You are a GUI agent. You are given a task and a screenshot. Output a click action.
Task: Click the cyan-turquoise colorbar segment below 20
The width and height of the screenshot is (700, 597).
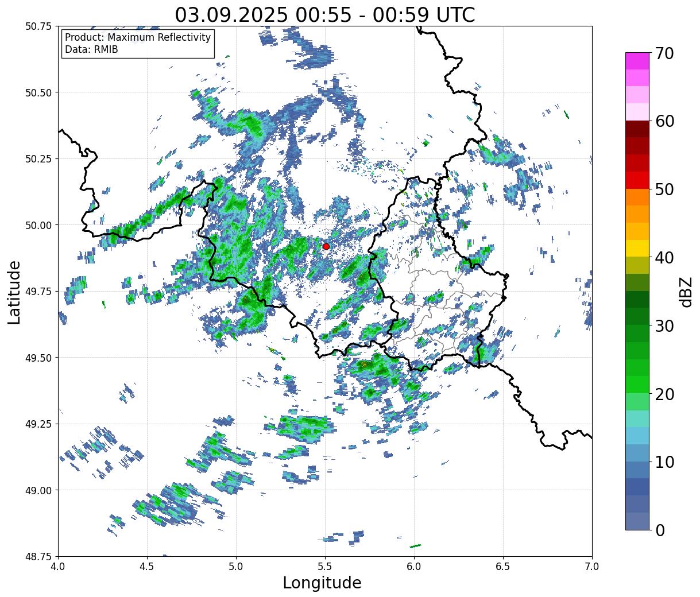(x=637, y=419)
